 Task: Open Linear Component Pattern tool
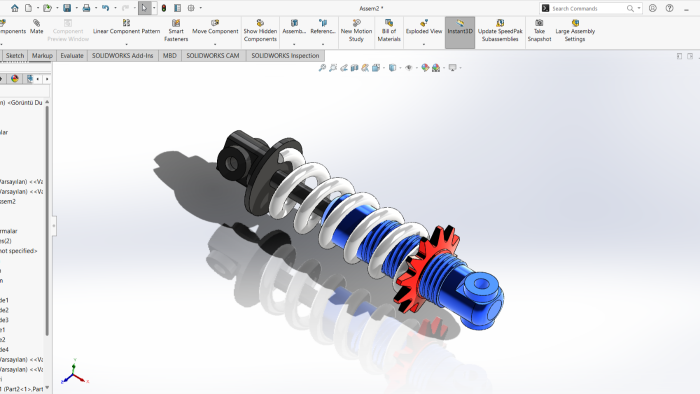tap(126, 27)
